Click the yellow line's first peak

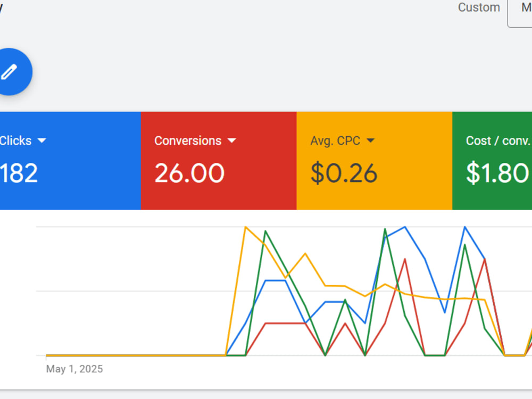[x=245, y=227]
